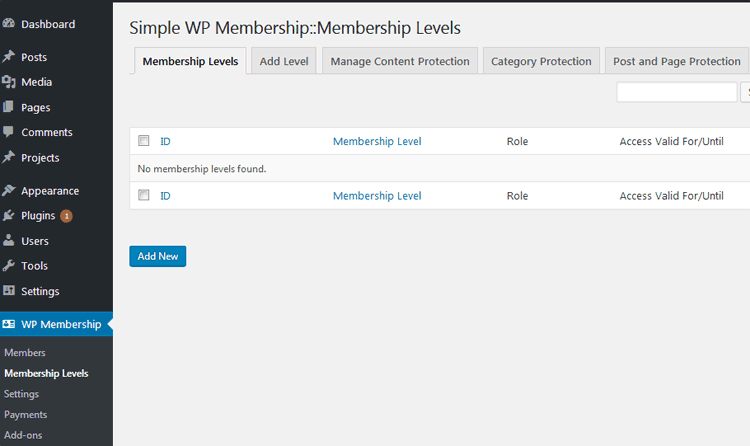The image size is (750, 446).
Task: Click the Users person icon
Action: 8,240
